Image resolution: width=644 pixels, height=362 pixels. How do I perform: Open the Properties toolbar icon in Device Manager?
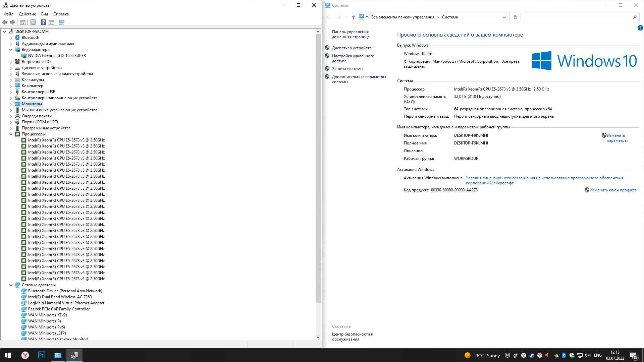click(33, 22)
